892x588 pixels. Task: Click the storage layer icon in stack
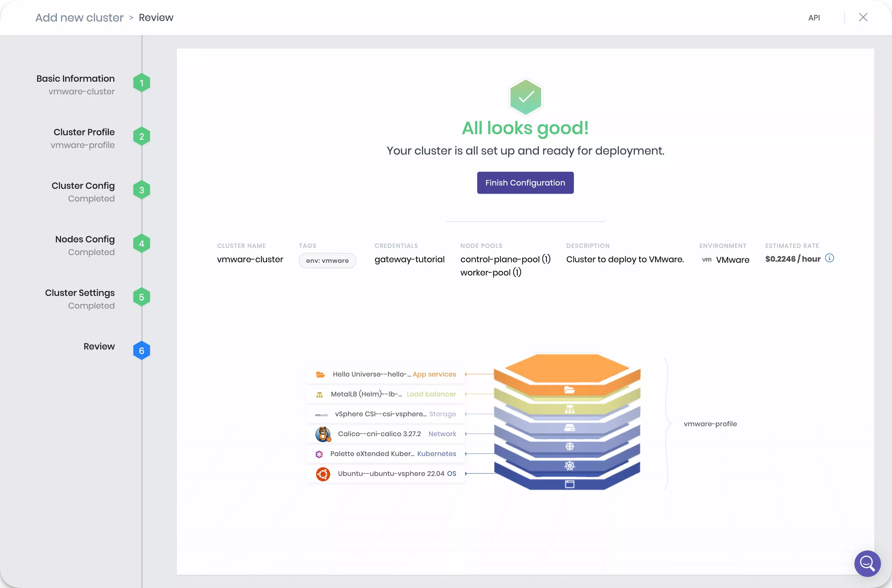coord(569,428)
